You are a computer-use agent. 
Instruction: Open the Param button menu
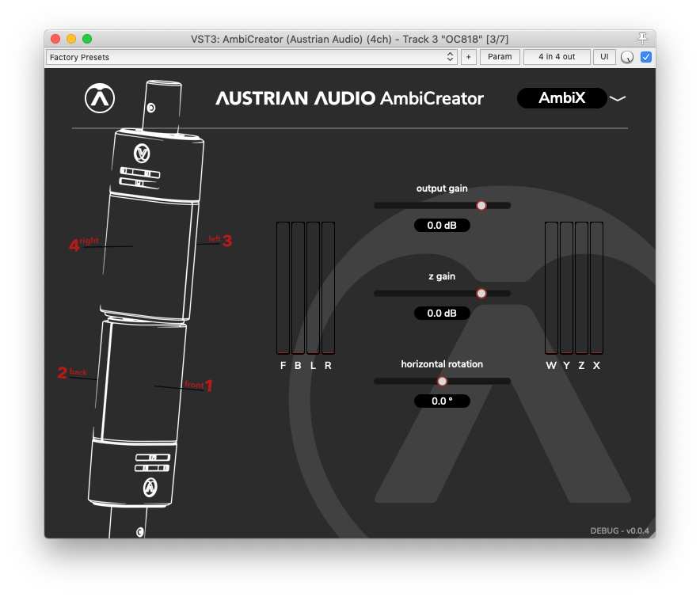pyautogui.click(x=500, y=57)
